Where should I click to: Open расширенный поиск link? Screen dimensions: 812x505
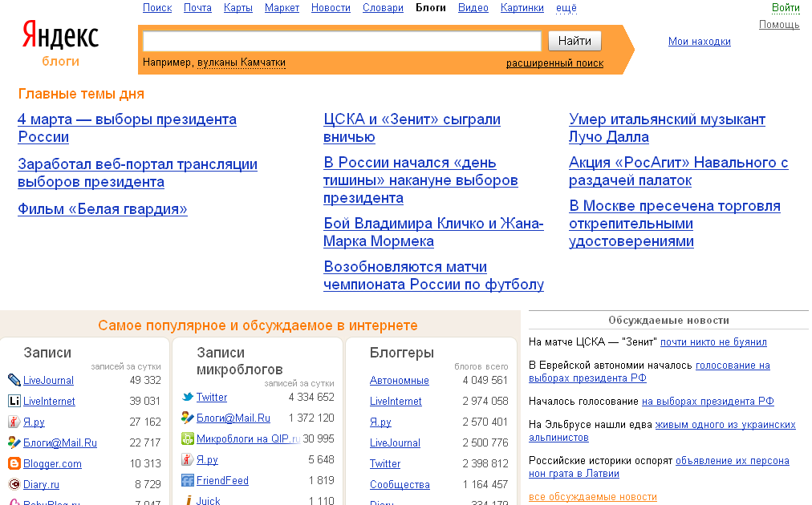point(554,63)
